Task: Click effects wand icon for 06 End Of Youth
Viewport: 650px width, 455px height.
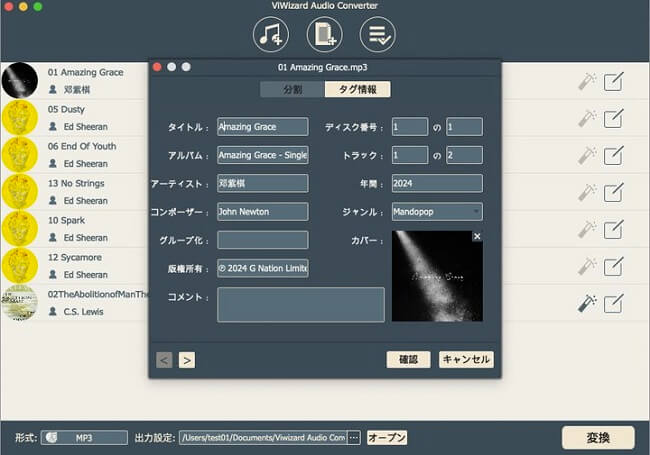Action: pyautogui.click(x=587, y=155)
